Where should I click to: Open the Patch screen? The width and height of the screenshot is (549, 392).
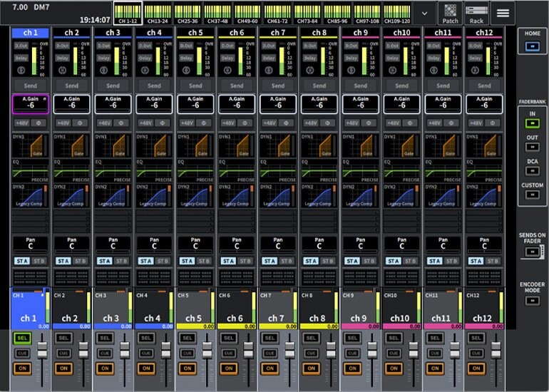click(x=450, y=14)
